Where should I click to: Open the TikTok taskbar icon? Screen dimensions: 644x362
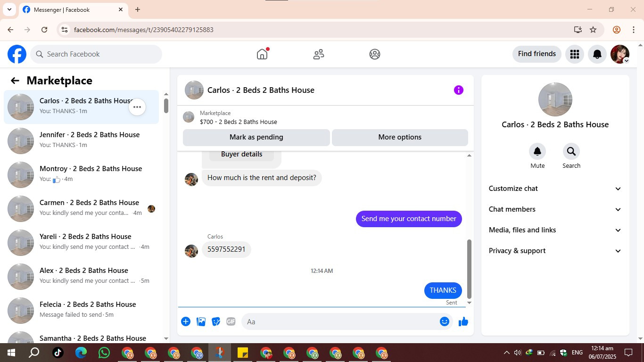(x=58, y=353)
